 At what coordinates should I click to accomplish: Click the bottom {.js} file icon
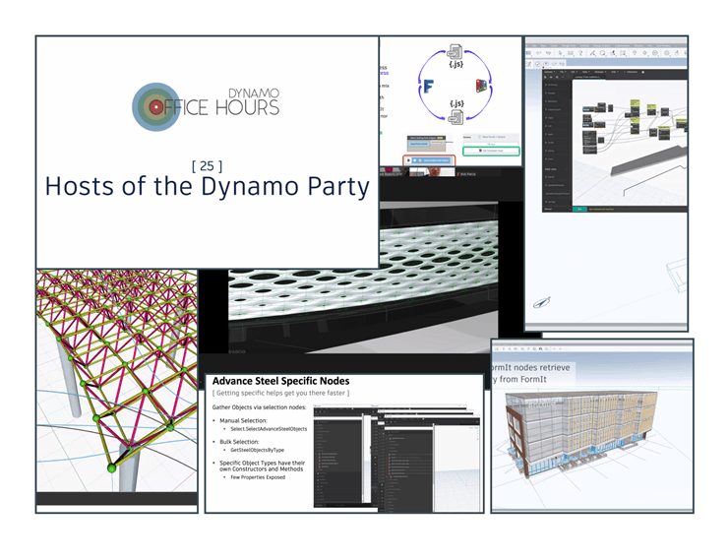tap(455, 117)
